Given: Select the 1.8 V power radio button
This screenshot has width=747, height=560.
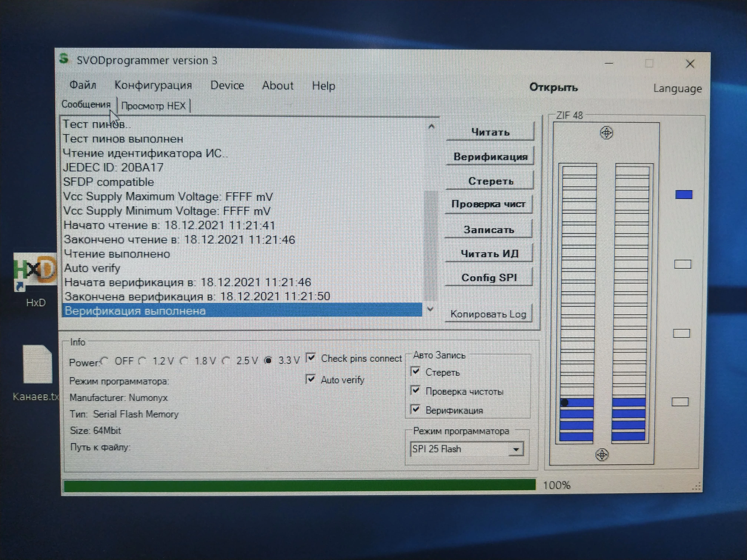Looking at the screenshot, I should (184, 361).
